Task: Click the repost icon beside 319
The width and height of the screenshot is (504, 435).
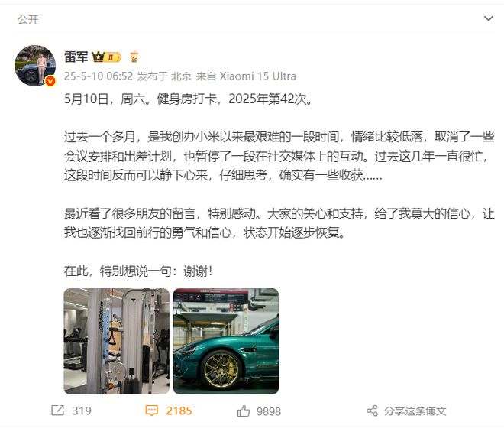Action: (x=58, y=411)
